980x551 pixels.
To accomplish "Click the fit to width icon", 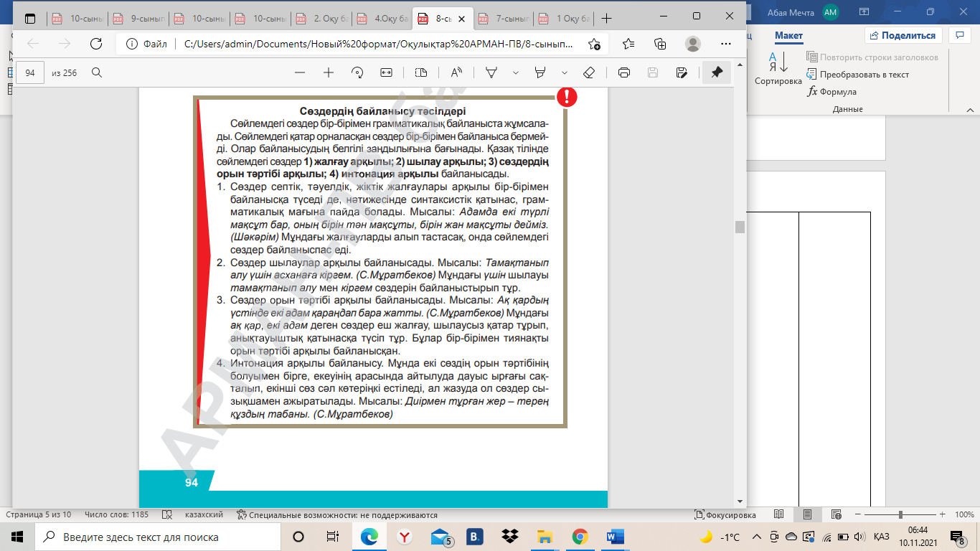I will click(387, 72).
